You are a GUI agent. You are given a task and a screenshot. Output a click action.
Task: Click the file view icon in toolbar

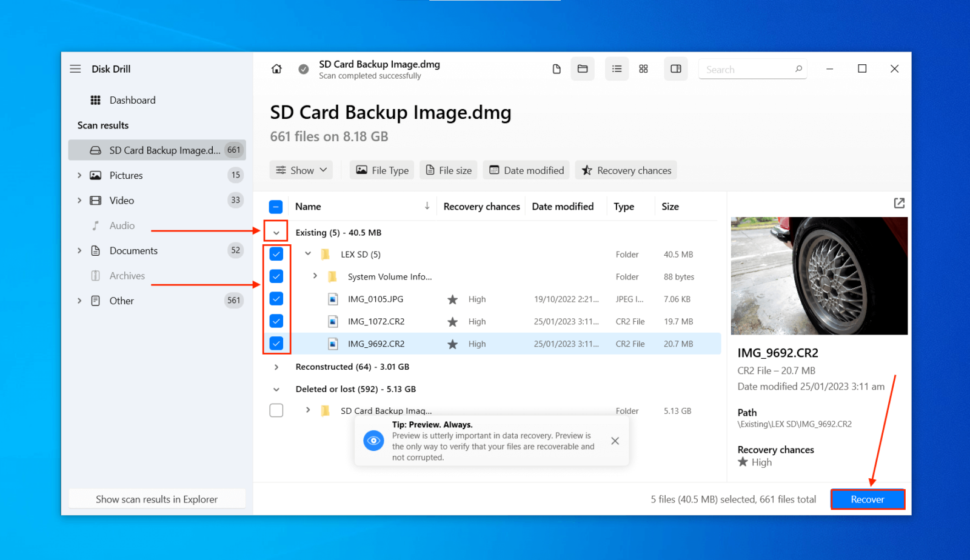point(556,68)
